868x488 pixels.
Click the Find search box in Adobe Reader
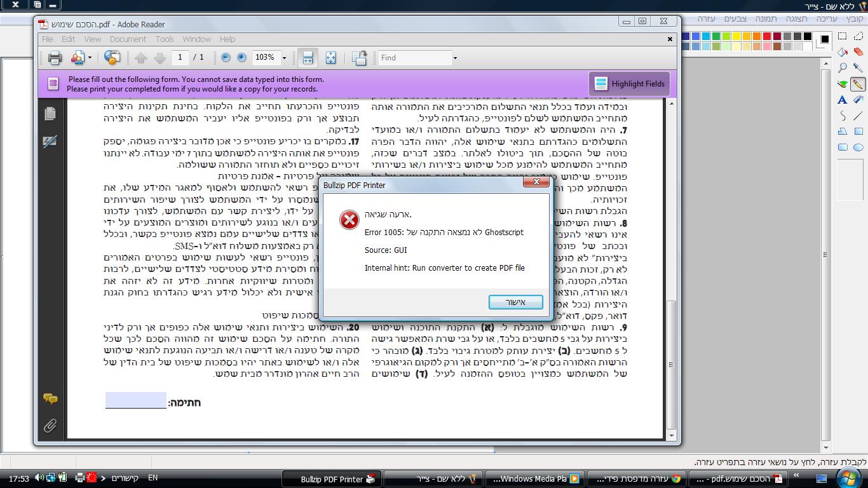[x=416, y=58]
